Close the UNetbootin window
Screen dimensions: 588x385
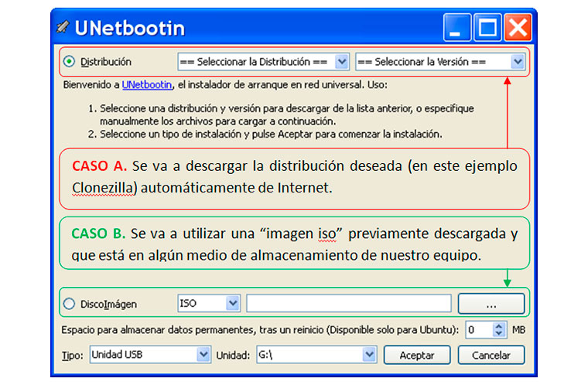point(518,27)
